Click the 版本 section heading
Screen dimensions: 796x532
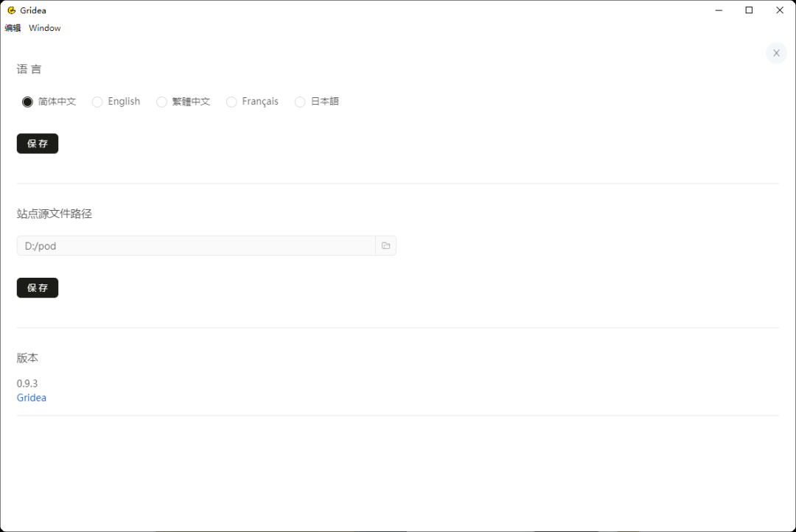(27, 357)
